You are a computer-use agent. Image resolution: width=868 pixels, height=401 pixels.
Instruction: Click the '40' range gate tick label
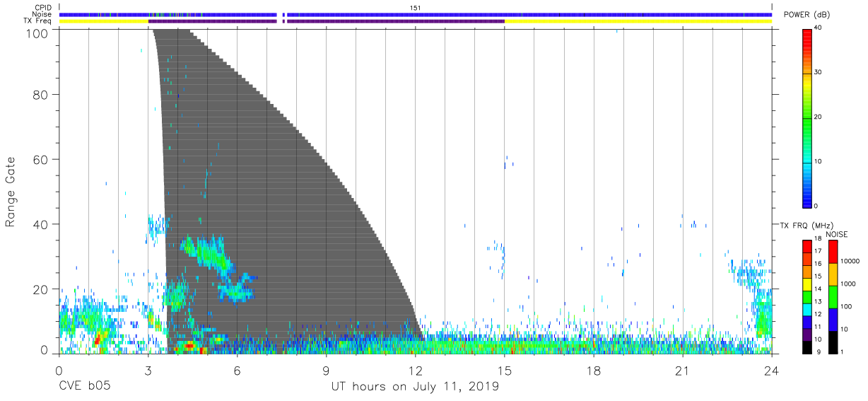[x=40, y=224]
